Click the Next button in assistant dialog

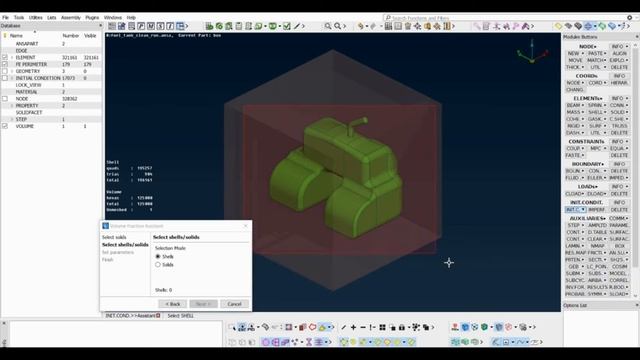coord(203,304)
